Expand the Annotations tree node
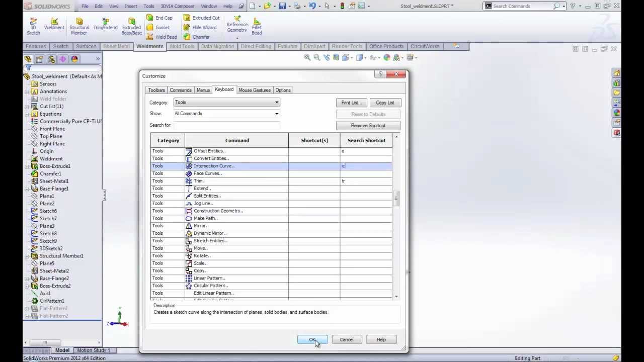644x362 pixels. click(x=27, y=92)
